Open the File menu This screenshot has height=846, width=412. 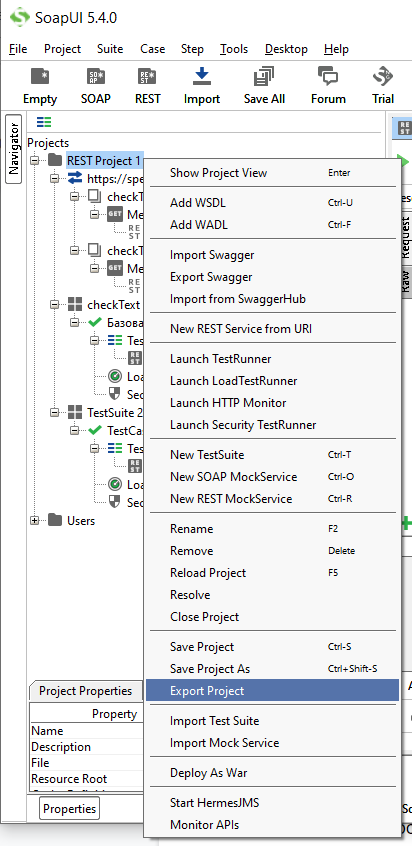tap(18, 49)
